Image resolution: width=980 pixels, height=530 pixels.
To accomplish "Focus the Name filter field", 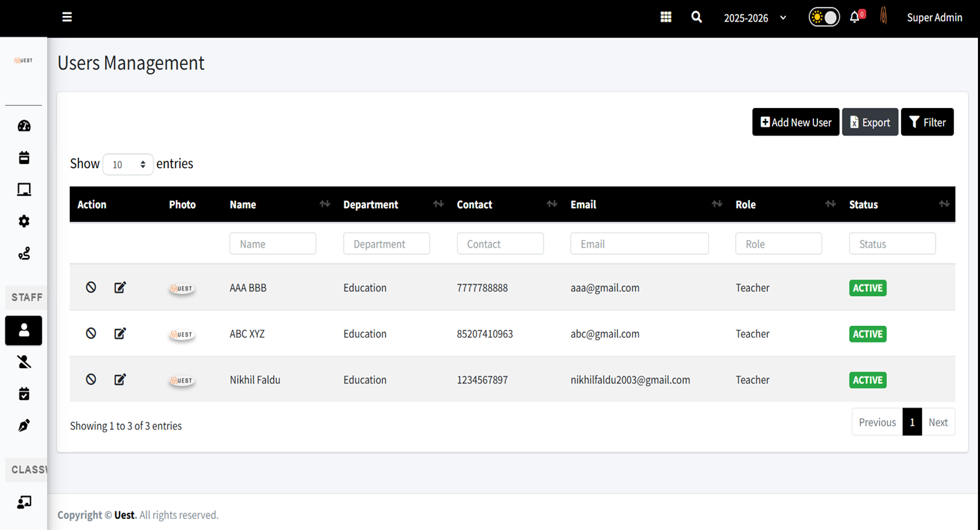I will point(272,244).
